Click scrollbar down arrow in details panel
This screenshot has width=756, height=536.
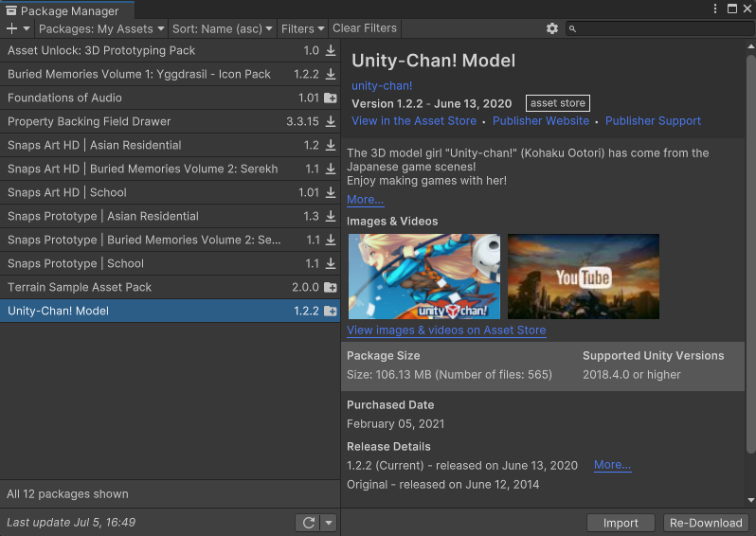(750, 500)
